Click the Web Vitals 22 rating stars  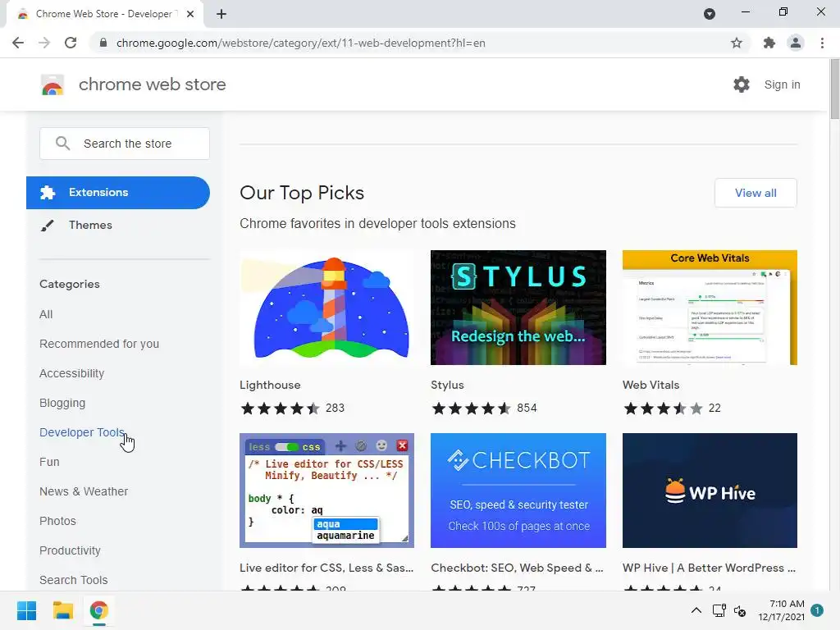click(663, 409)
